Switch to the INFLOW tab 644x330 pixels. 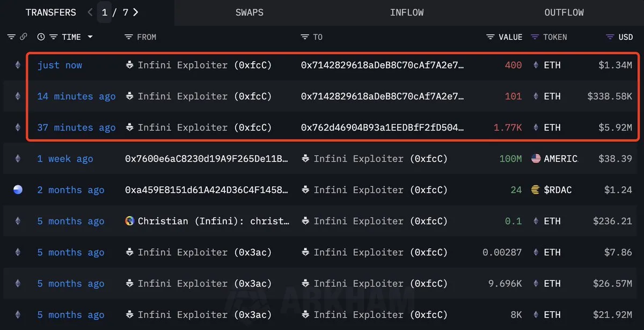407,12
